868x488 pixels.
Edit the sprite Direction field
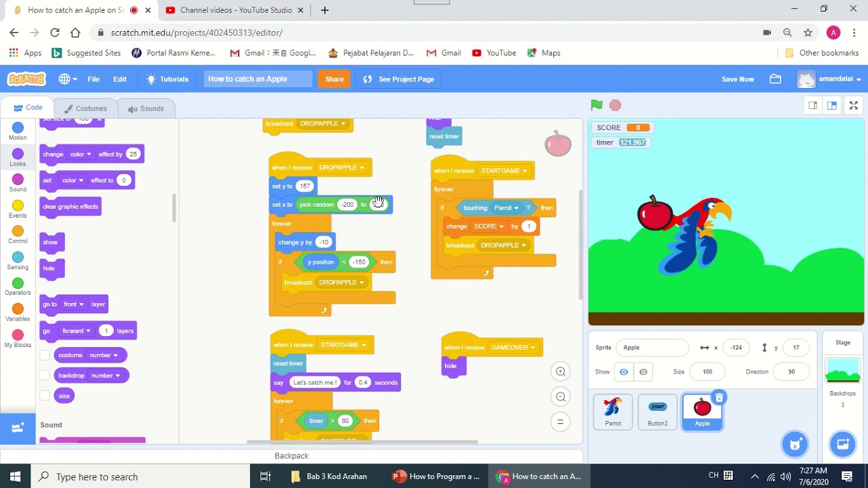click(x=791, y=372)
